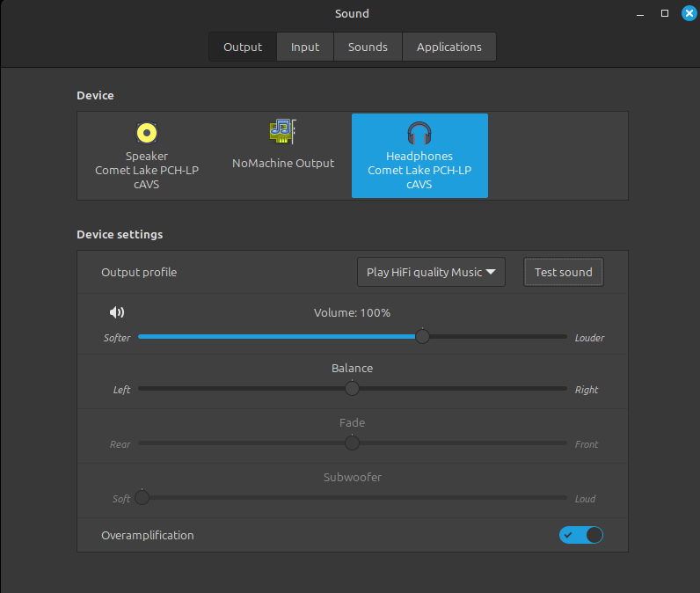The image size is (700, 593).
Task: Open the Applications tab
Action: point(449,47)
